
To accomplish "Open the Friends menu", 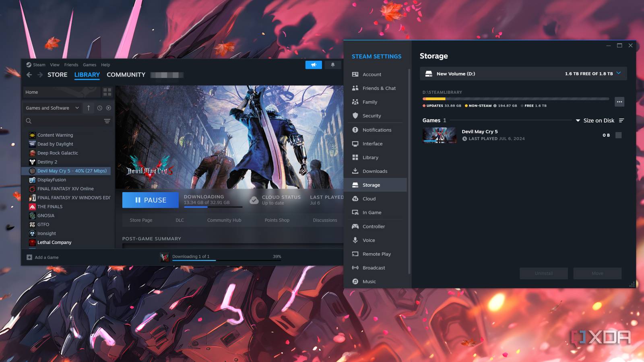I will tap(71, 65).
